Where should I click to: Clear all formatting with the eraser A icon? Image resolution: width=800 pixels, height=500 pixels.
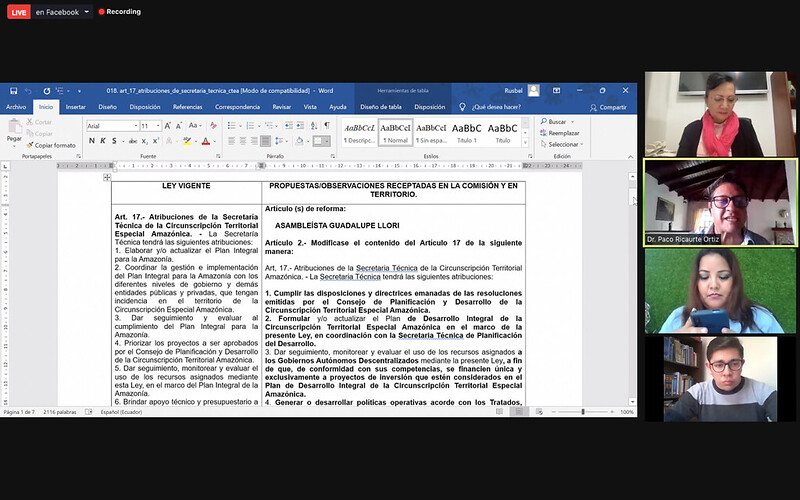pyautogui.click(x=213, y=126)
